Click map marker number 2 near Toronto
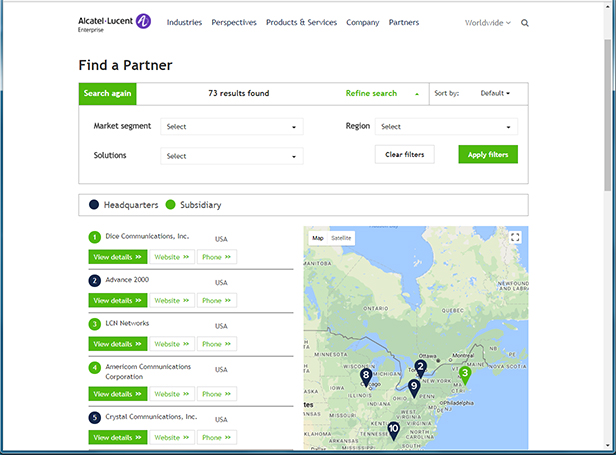This screenshot has height=455, width=616. 421,368
